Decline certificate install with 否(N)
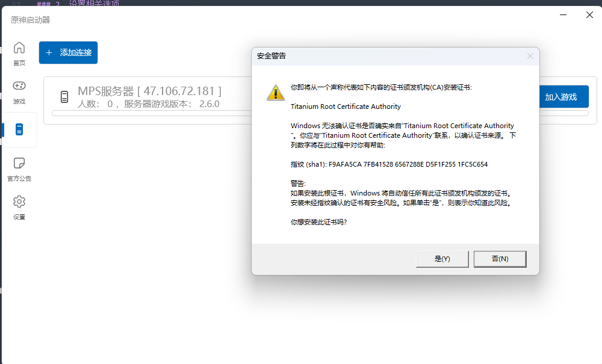The height and width of the screenshot is (364, 602). (x=500, y=259)
